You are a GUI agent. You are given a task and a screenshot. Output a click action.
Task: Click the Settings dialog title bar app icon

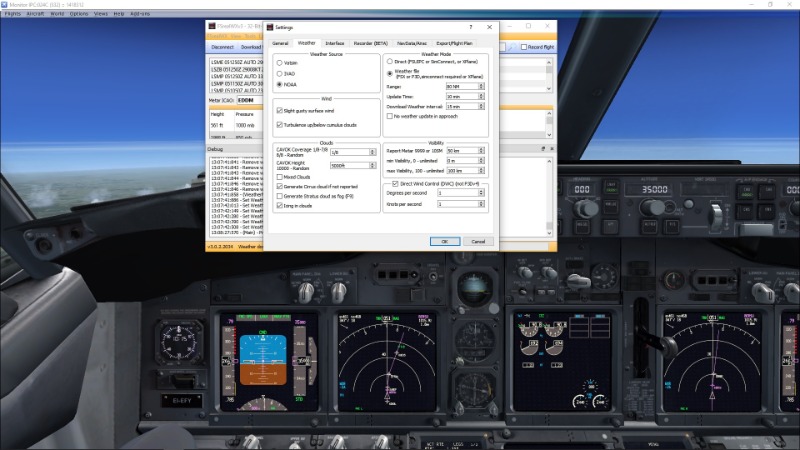[x=270, y=27]
